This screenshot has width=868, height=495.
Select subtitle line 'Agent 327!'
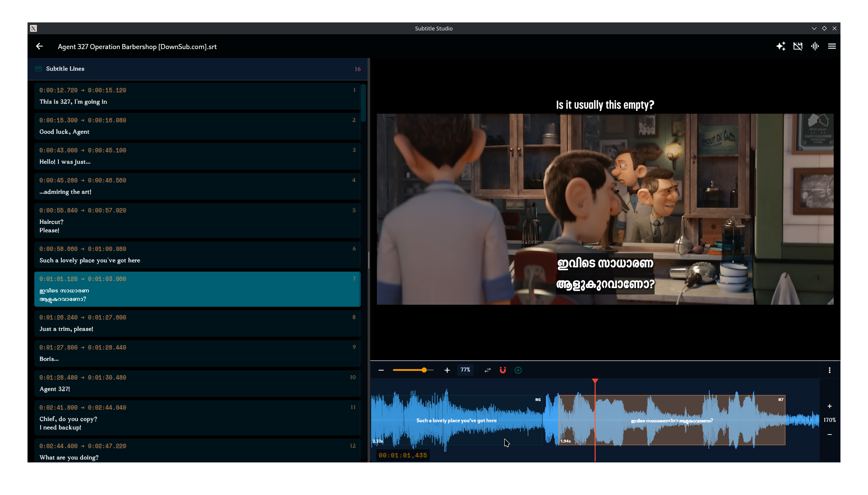coord(197,384)
